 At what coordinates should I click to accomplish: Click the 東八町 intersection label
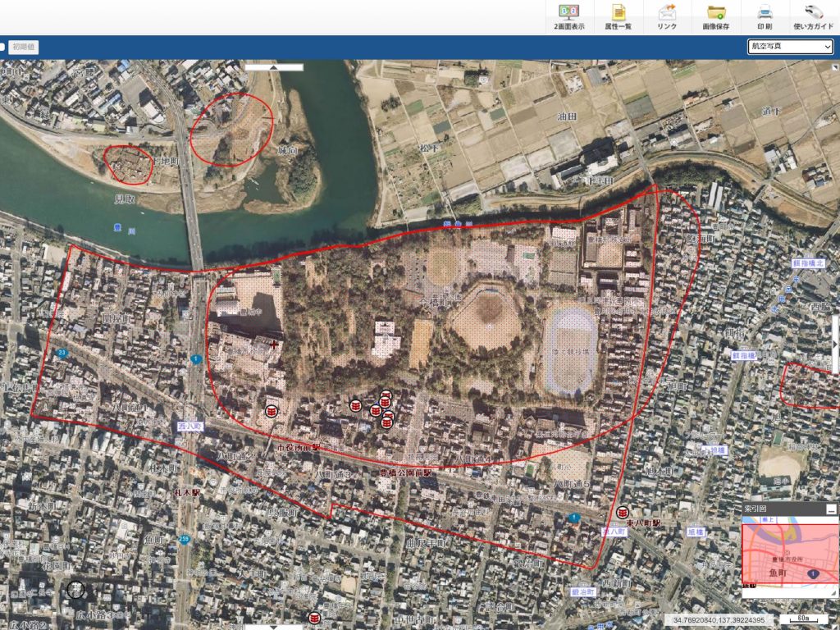614,532
